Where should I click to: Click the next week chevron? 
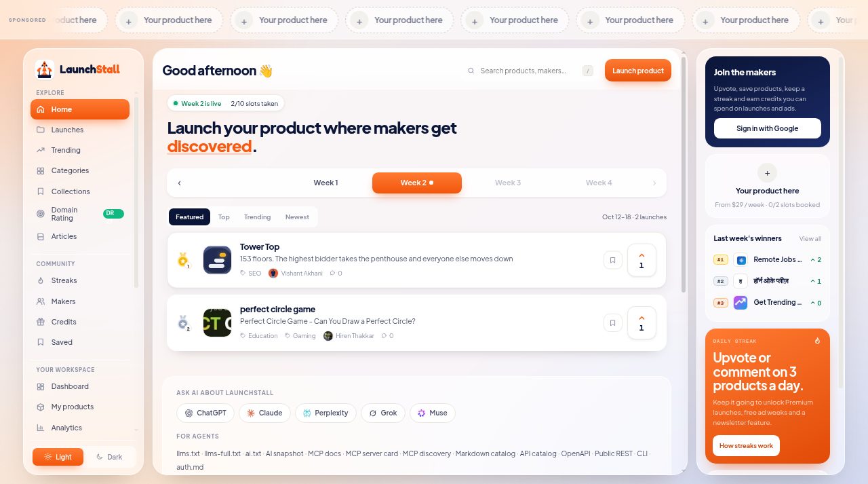(654, 183)
